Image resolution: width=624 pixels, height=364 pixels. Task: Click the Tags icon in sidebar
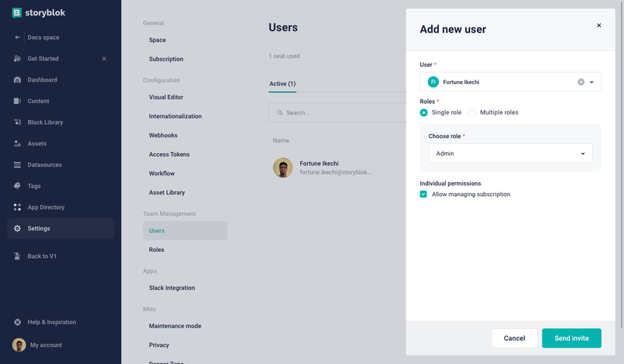click(x=17, y=186)
